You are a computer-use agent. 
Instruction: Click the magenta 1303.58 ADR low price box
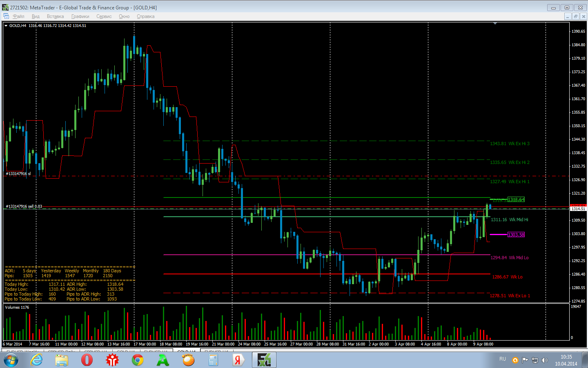(x=516, y=235)
